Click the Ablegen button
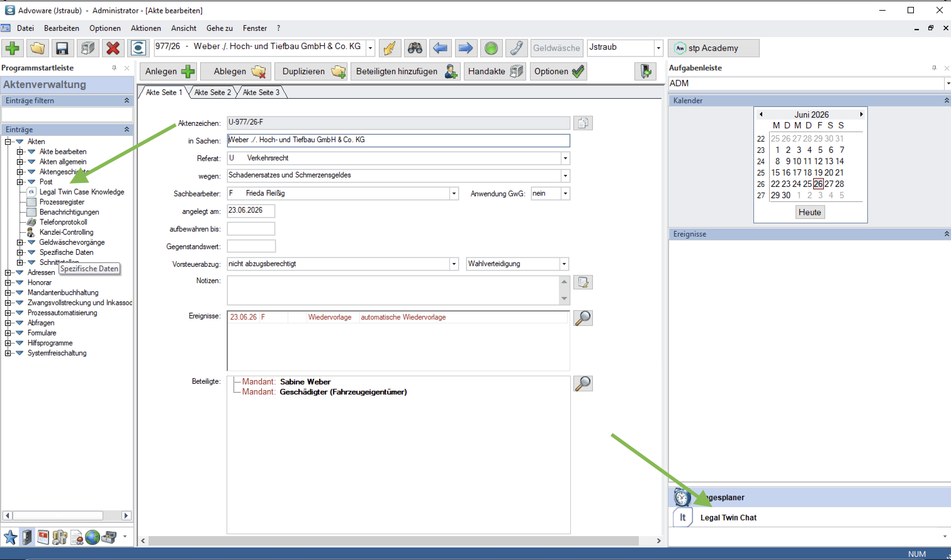This screenshot has height=560, width=951. point(236,71)
